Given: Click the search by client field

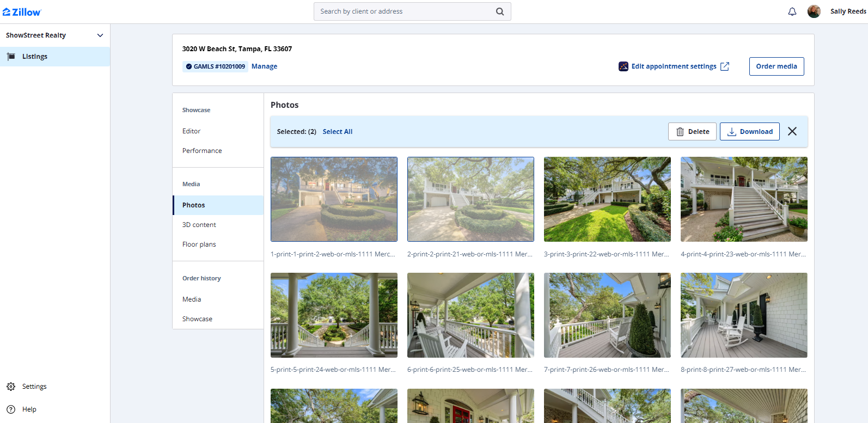Looking at the screenshot, I should pos(403,11).
